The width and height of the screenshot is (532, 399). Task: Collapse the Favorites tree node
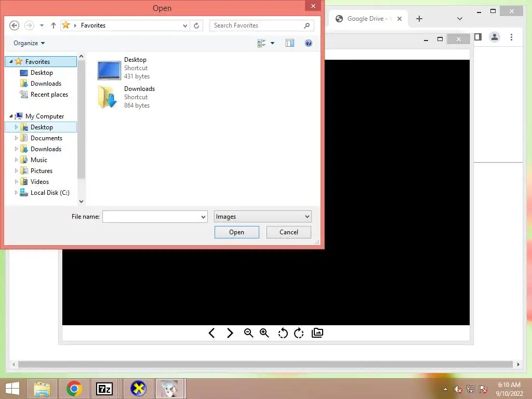tap(11, 61)
